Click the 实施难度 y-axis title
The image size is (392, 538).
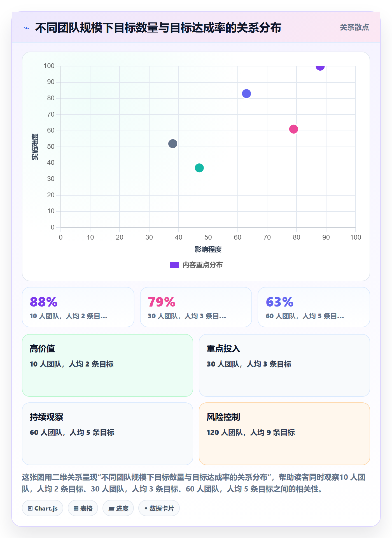click(35, 147)
